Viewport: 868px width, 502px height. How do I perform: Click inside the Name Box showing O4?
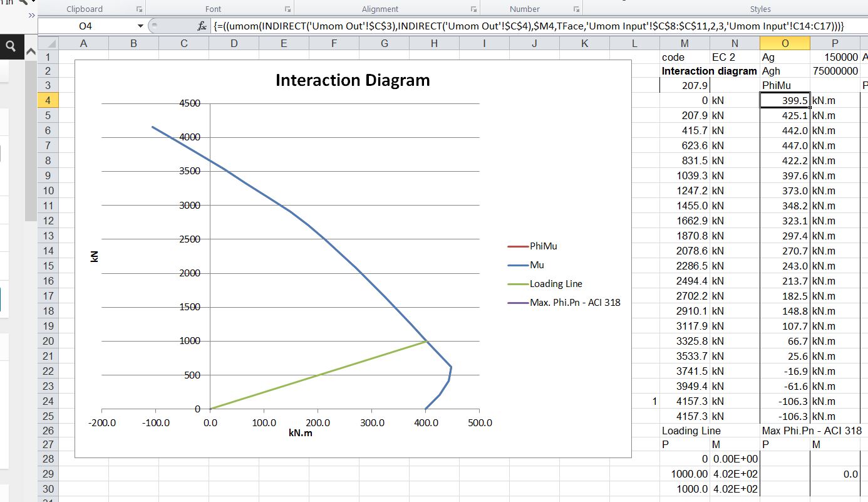click(86, 26)
